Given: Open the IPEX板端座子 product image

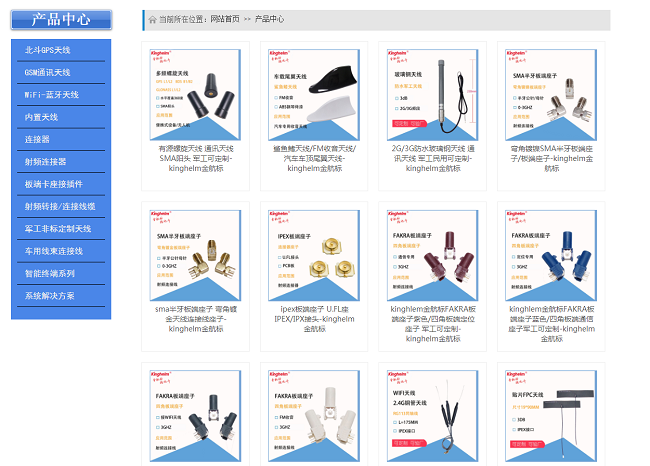Looking at the screenshot, I should click(x=314, y=255).
